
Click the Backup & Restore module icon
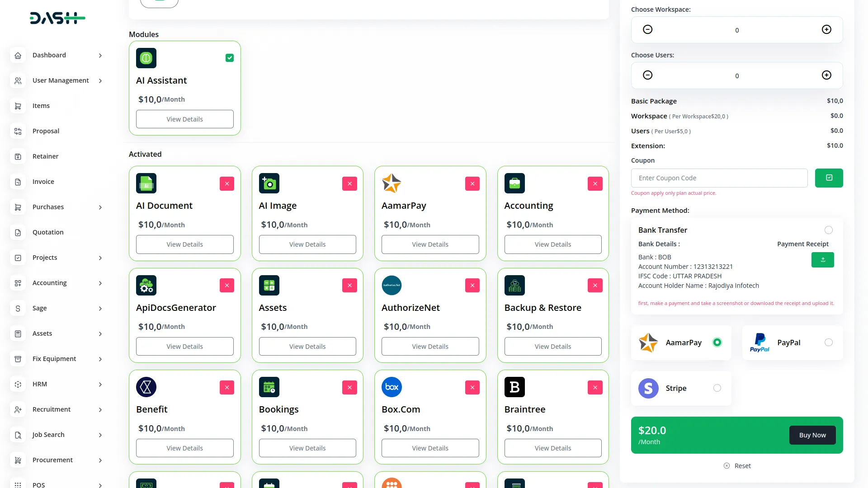coord(514,286)
